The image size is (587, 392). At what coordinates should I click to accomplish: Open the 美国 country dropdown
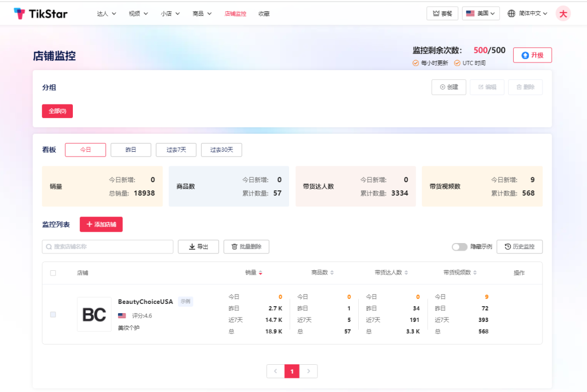[x=480, y=13]
